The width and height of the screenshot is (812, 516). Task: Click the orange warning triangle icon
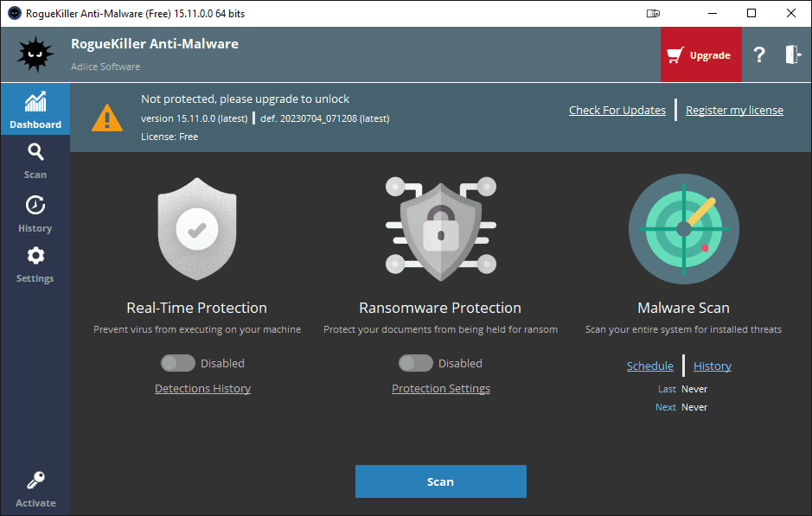(107, 117)
